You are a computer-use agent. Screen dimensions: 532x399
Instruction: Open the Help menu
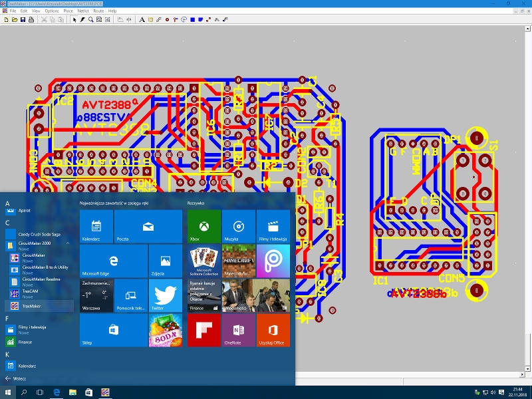[x=112, y=11]
